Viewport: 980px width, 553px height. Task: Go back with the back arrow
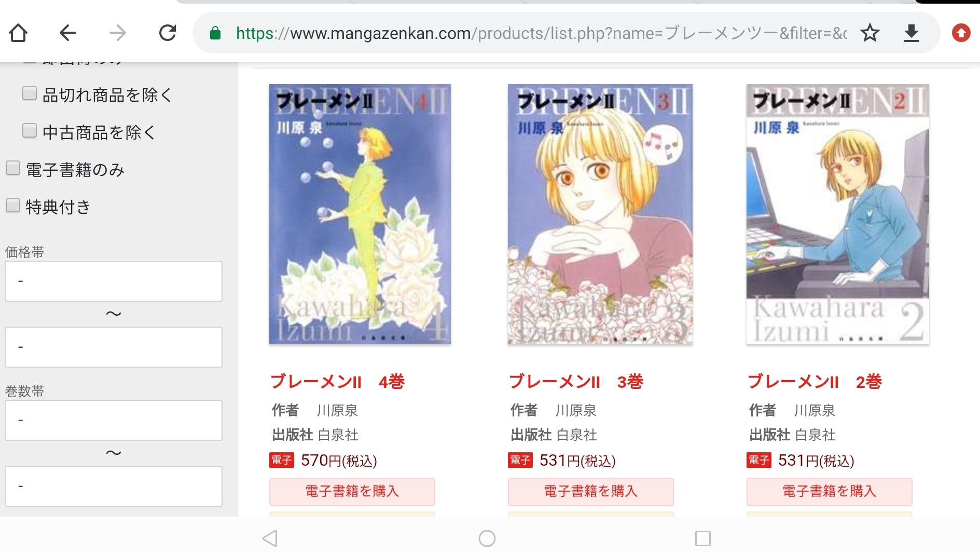67,33
